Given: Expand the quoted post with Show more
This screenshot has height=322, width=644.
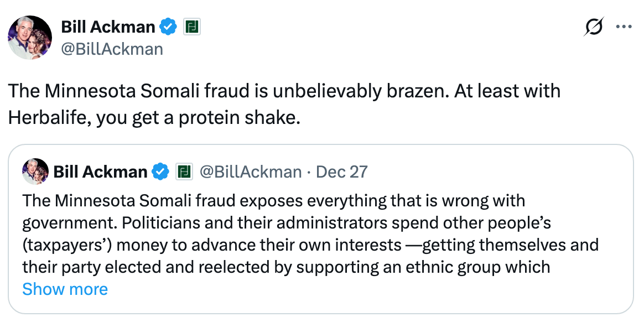Looking at the screenshot, I should tap(65, 289).
